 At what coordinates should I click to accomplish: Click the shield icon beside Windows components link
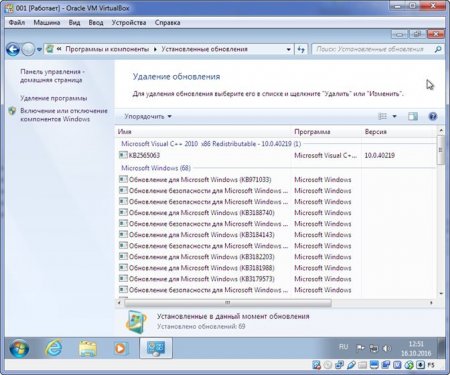coord(12,111)
